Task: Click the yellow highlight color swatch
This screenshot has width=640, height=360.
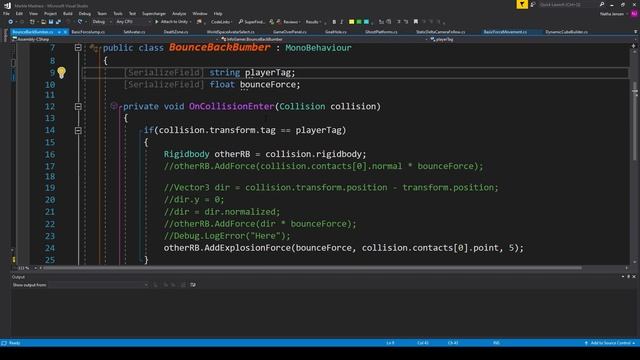Action: pos(351,22)
